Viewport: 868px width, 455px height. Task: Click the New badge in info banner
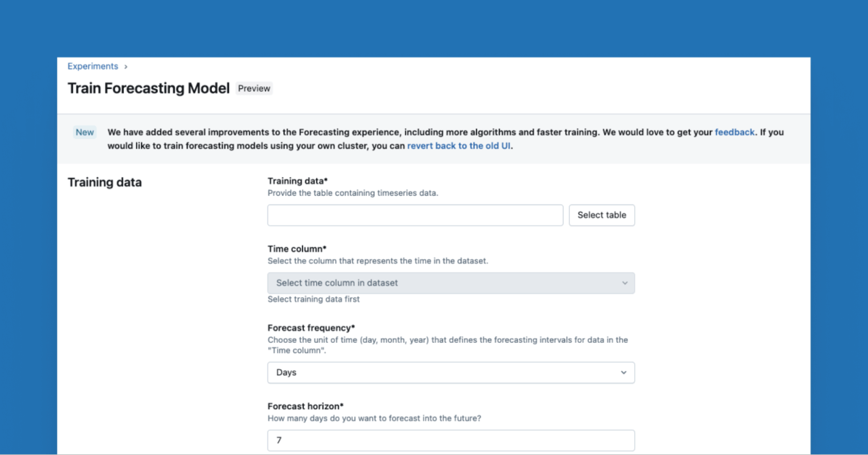click(x=85, y=132)
